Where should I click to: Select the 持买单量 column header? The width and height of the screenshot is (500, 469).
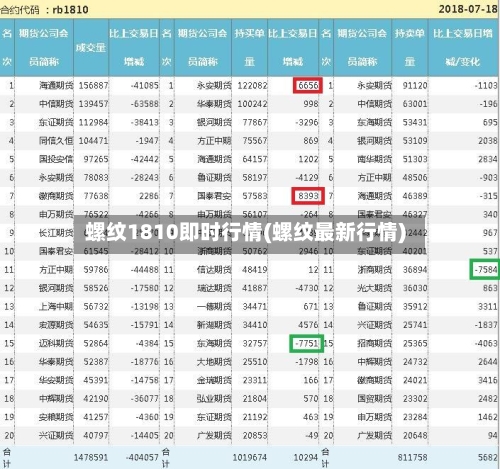[x=249, y=47]
